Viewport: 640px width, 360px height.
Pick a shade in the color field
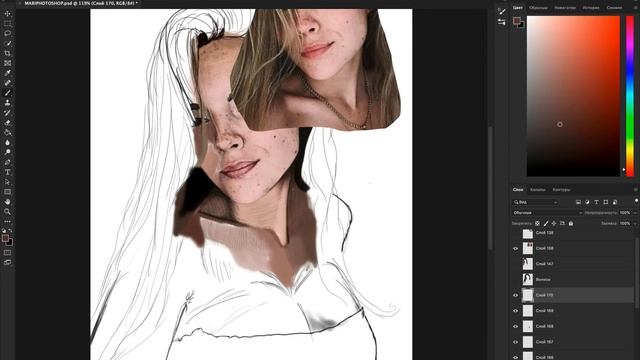point(573,96)
